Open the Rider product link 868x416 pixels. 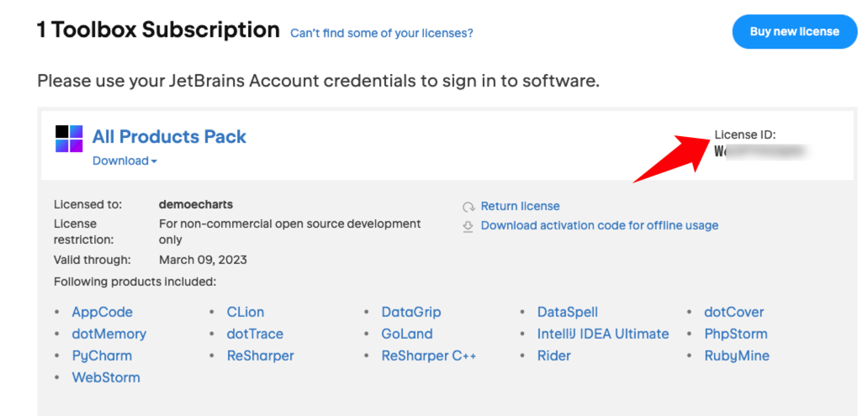click(x=553, y=355)
